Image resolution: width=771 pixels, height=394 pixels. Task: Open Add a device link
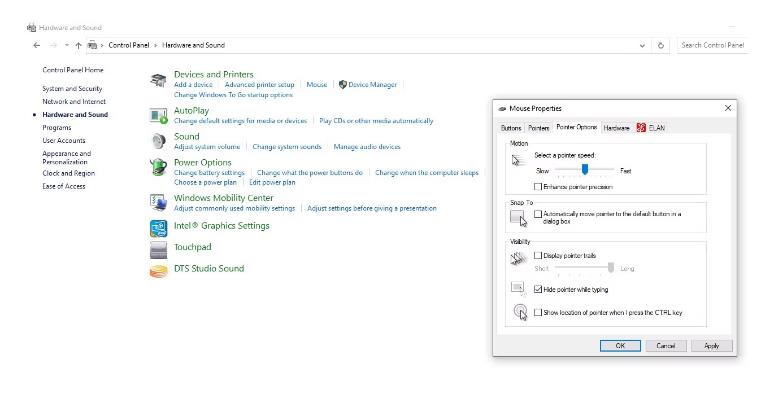[x=193, y=85]
